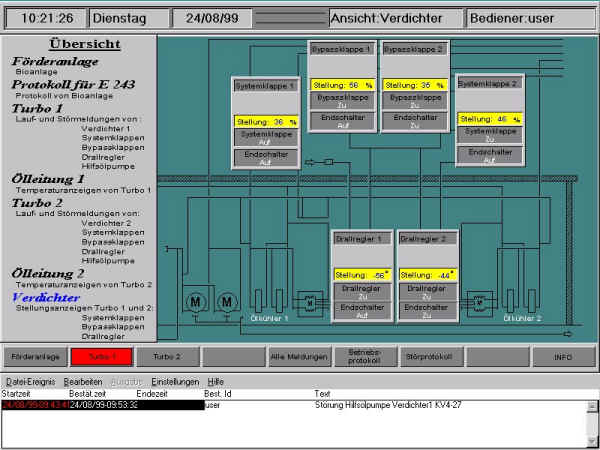Viewport: 600px width, 450px height.
Task: Click Systemklappe 1 panel title
Action: click(266, 86)
